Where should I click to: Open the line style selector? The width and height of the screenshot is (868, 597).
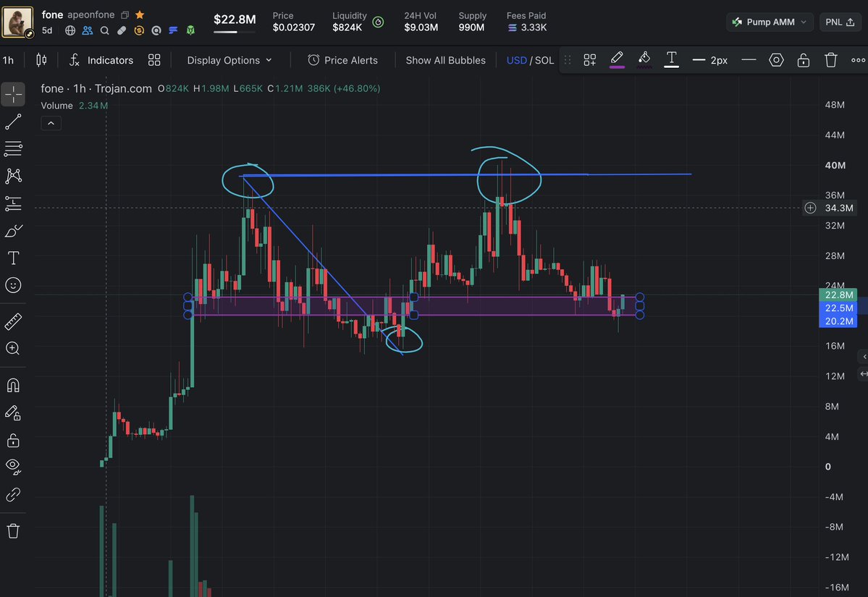pyautogui.click(x=749, y=60)
